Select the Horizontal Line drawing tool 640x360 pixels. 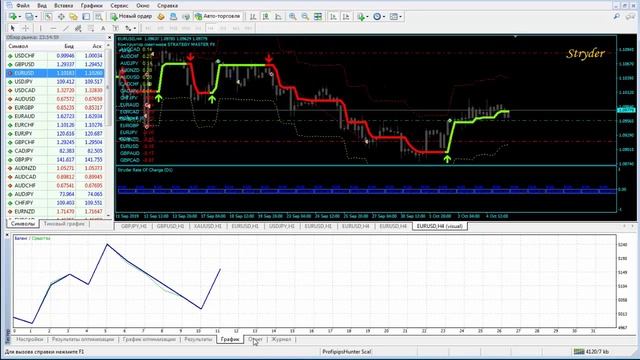(x=53, y=28)
